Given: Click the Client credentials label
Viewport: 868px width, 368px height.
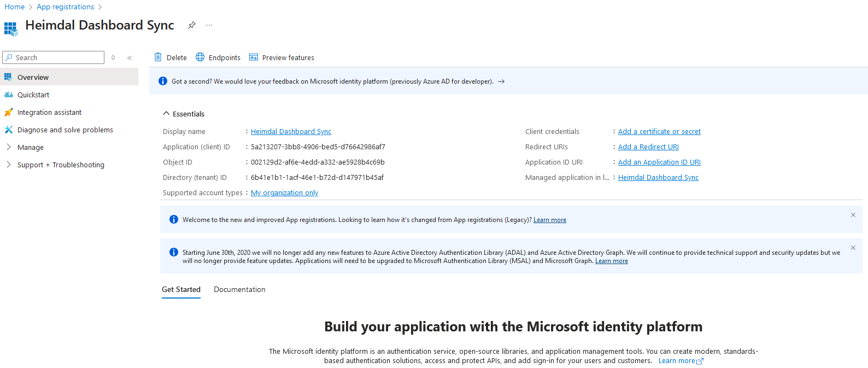Looking at the screenshot, I should tap(552, 132).
